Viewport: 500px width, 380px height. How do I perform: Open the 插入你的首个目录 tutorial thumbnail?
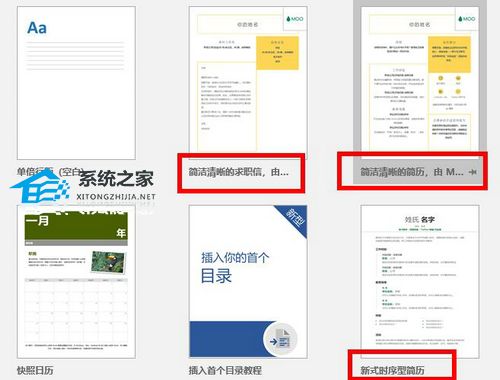tap(248, 282)
